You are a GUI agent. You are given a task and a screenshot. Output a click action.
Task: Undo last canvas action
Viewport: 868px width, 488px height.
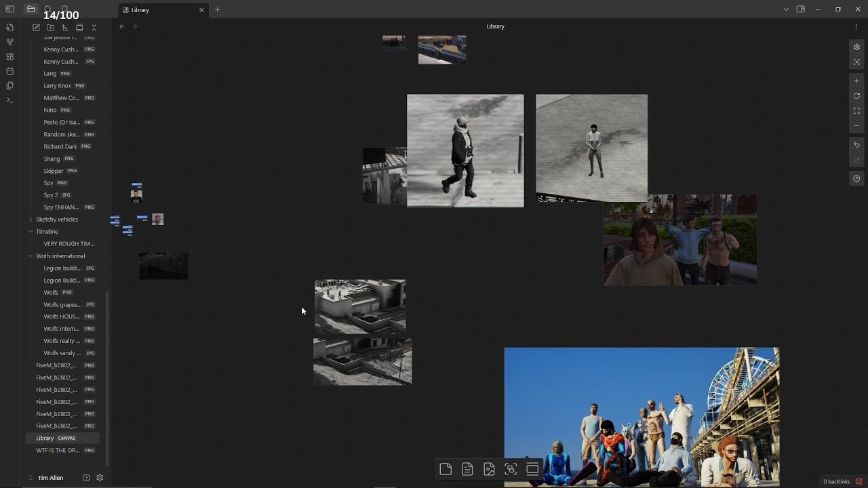click(x=856, y=145)
